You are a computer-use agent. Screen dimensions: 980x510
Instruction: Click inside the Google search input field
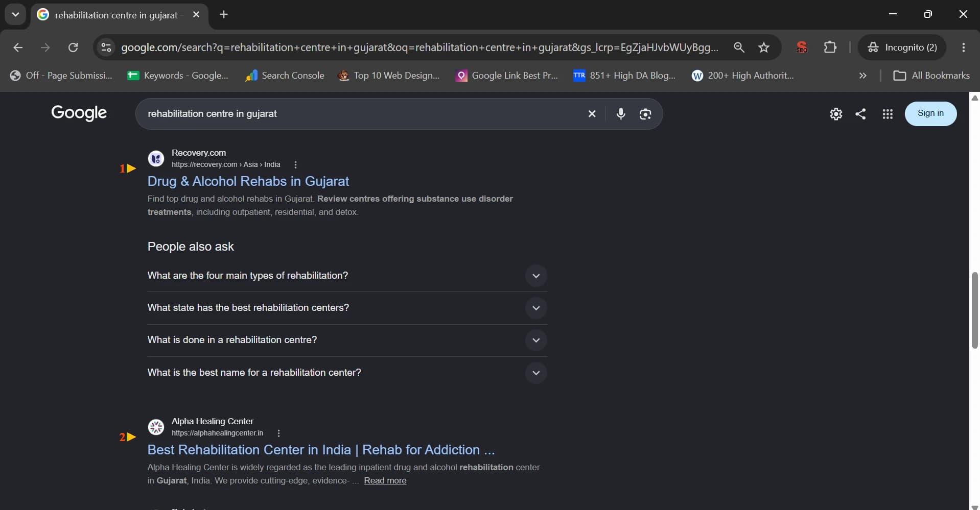(360, 114)
